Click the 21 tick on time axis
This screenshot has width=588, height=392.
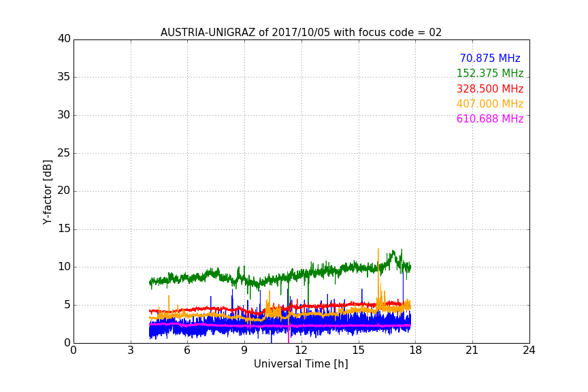coord(472,350)
